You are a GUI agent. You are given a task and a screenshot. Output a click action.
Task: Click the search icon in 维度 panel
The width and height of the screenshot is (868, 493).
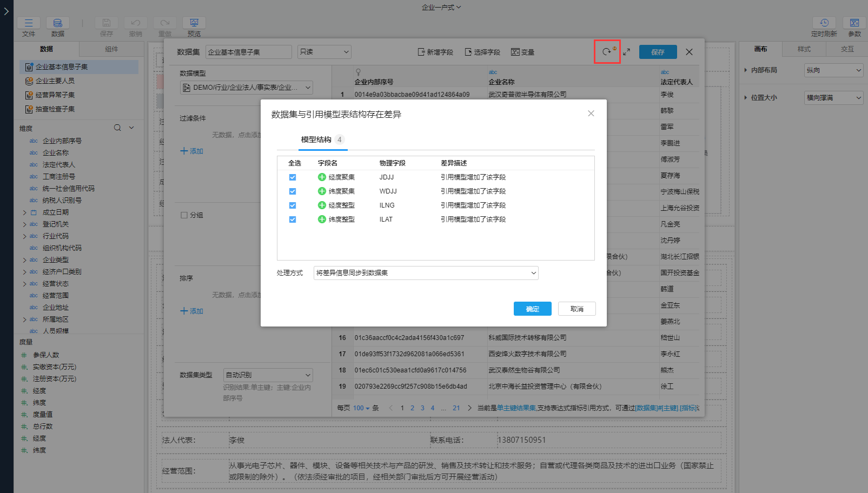point(117,128)
